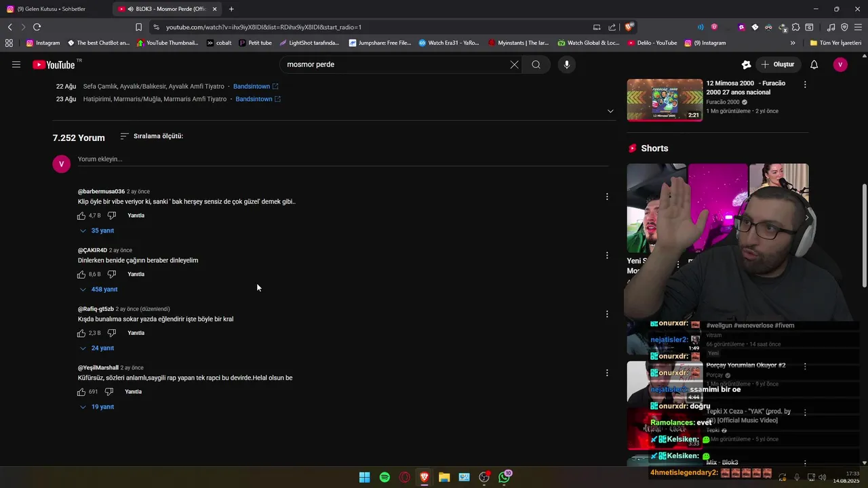
Task: Collapse the description with the chevron
Action: click(610, 111)
